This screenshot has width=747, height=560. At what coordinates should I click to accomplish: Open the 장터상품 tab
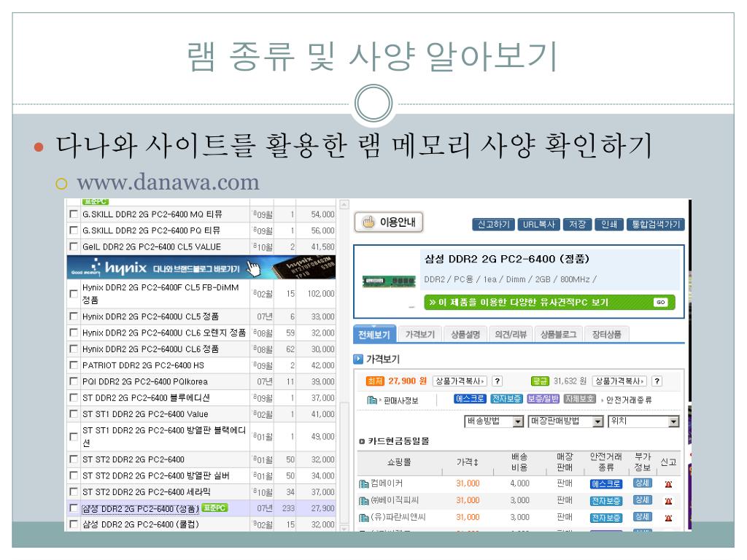coord(606,335)
